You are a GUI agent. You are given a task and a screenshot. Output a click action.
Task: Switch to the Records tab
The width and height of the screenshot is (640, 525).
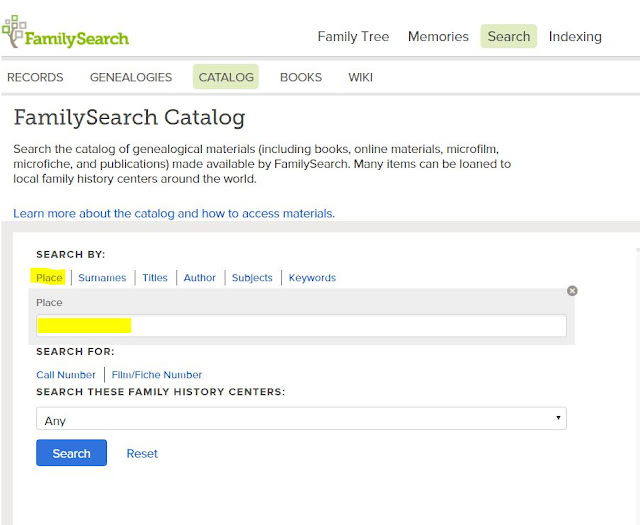tap(35, 77)
